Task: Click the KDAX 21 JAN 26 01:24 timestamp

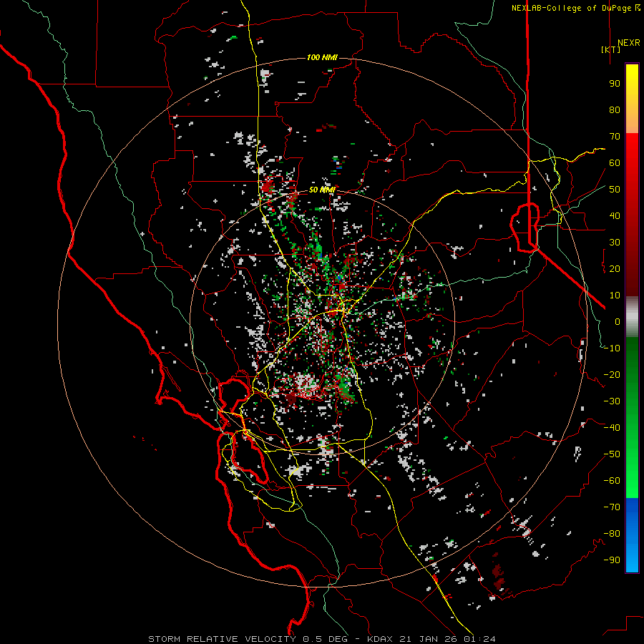Action: (431, 639)
